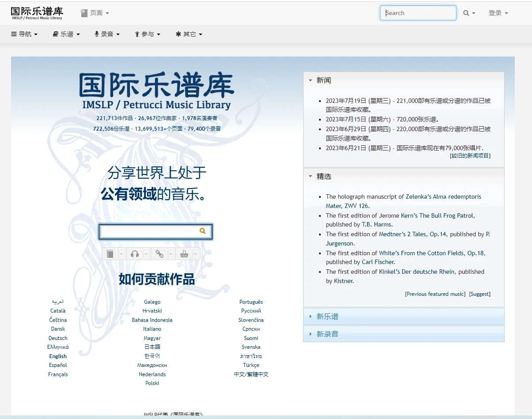
Task: Switch language to Svenska
Action: (251, 347)
